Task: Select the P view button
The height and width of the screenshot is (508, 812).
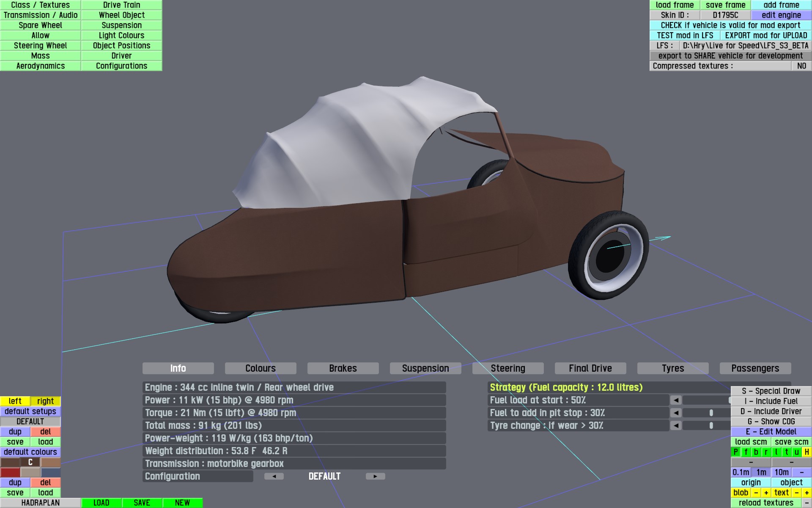Action: (735, 452)
